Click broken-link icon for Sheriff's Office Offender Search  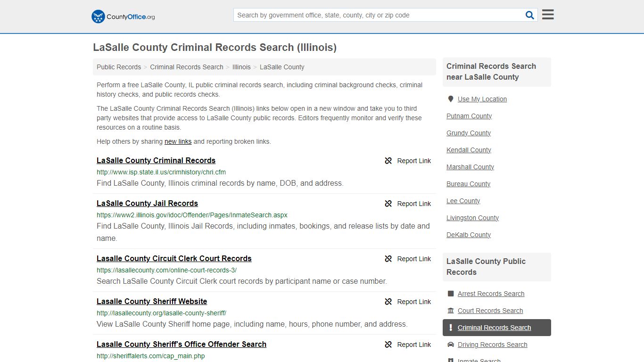tap(388, 345)
